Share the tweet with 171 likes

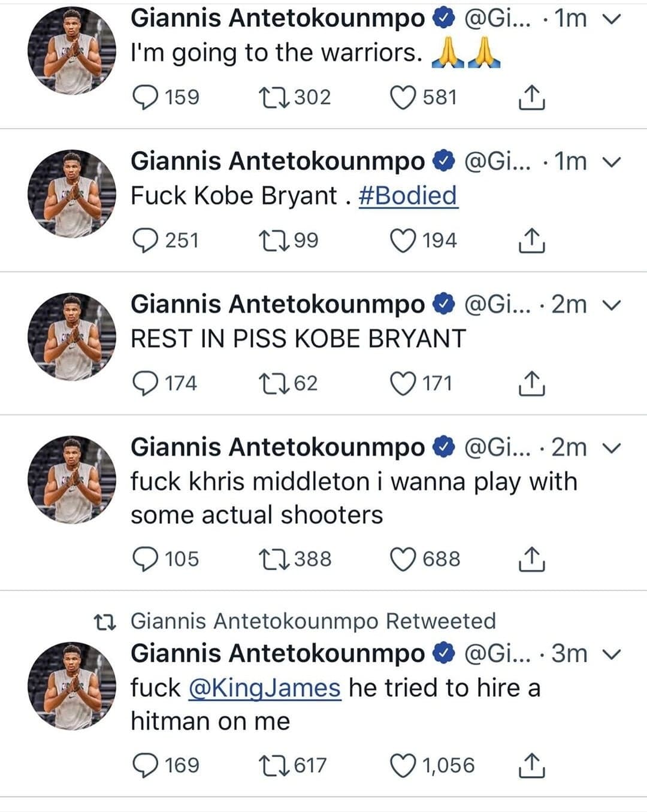tap(531, 383)
